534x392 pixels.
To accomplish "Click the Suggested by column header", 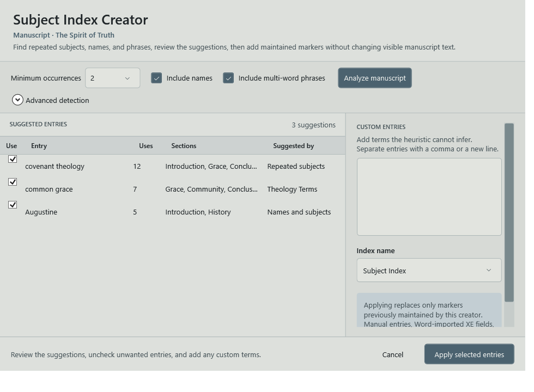I will coord(294,146).
